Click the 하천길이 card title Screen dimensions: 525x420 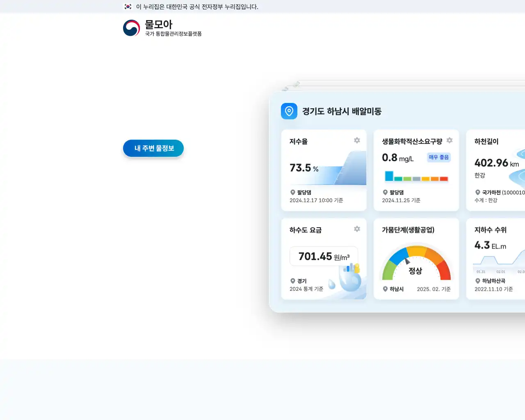486,142
